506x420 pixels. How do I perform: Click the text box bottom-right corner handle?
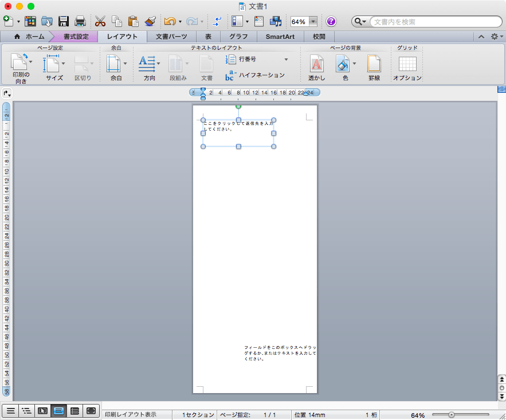(274, 147)
